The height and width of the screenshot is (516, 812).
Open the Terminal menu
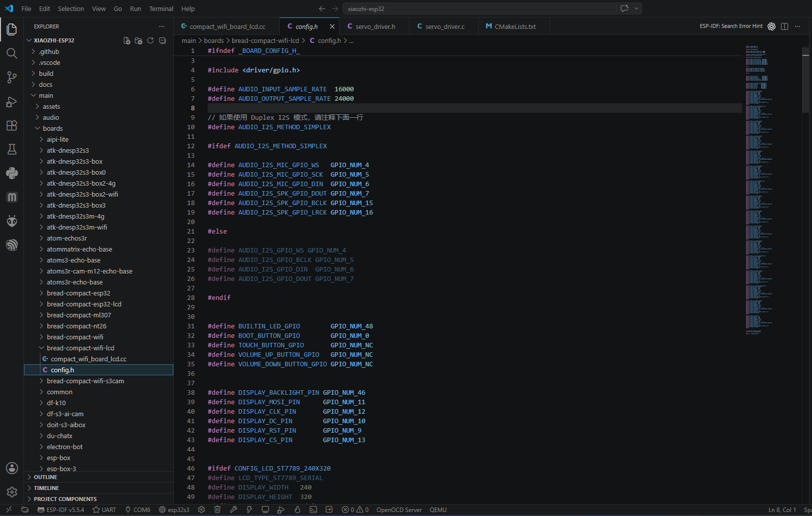161,8
